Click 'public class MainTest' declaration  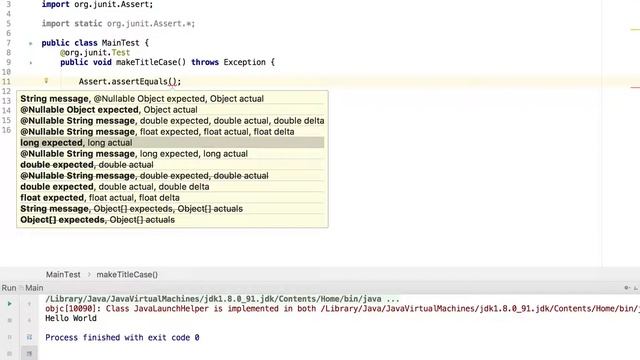(90, 43)
